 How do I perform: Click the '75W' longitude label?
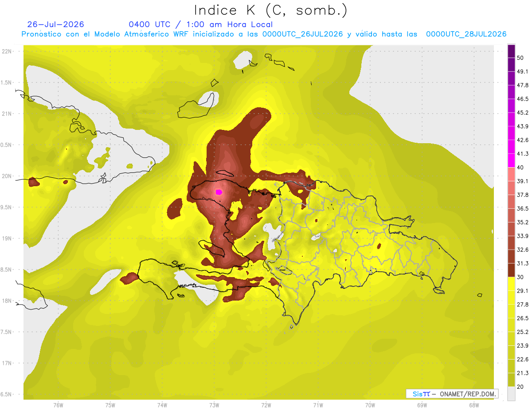[x=110, y=405]
